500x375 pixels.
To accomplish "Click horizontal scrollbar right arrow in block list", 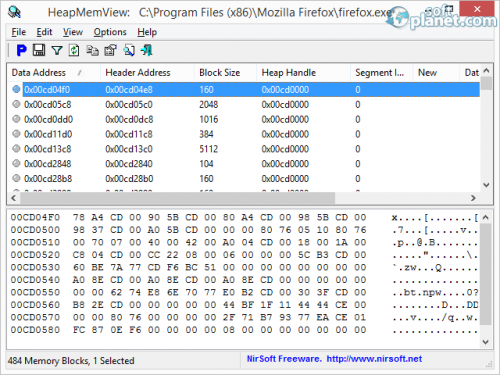I will tap(473, 198).
